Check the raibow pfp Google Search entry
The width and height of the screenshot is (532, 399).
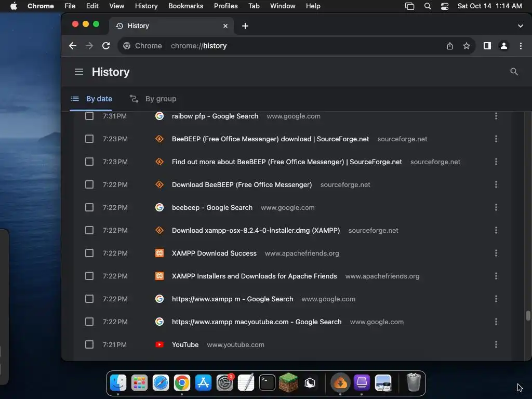point(89,116)
